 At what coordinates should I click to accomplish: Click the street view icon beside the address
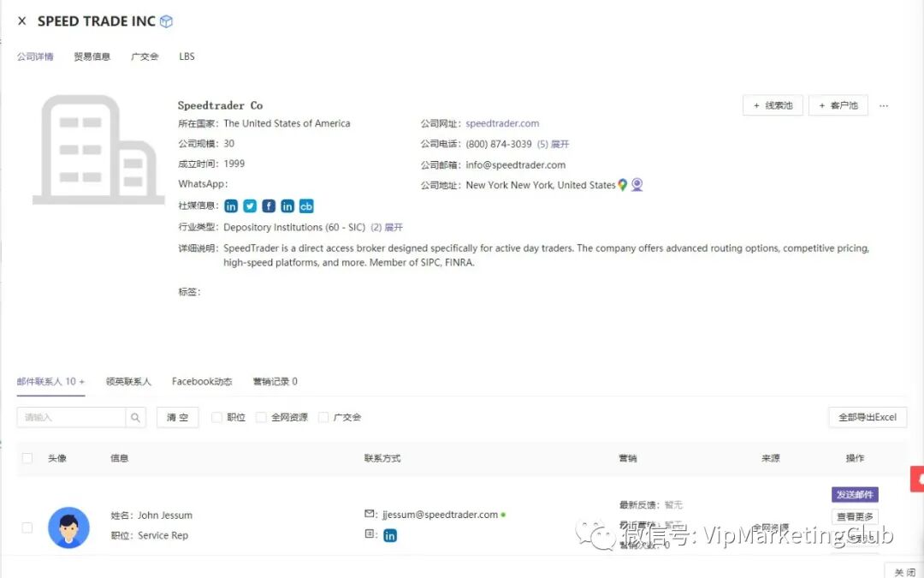[x=637, y=184]
